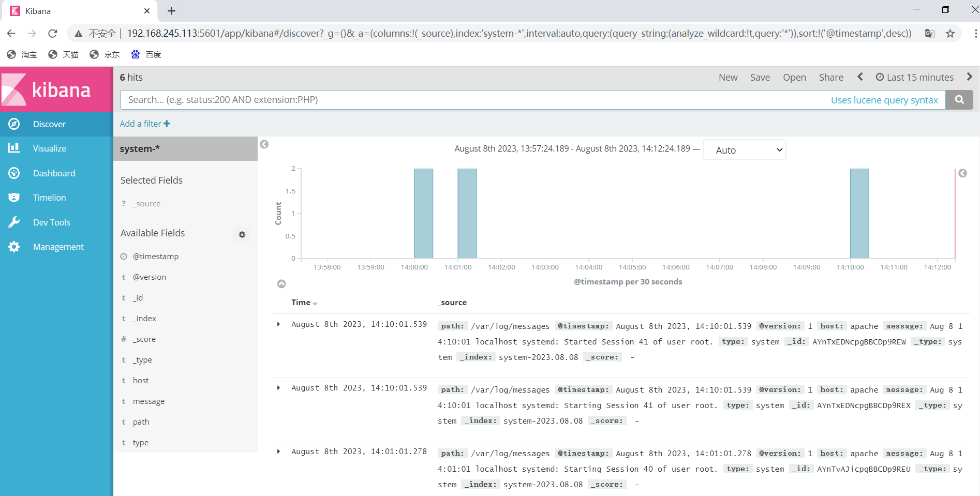Click the not-secure warning icon
Viewport: 980px width, 496px height.
coord(79,34)
